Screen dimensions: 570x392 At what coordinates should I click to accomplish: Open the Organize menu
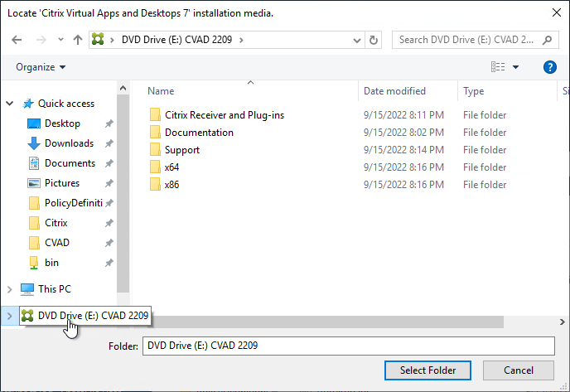41,67
